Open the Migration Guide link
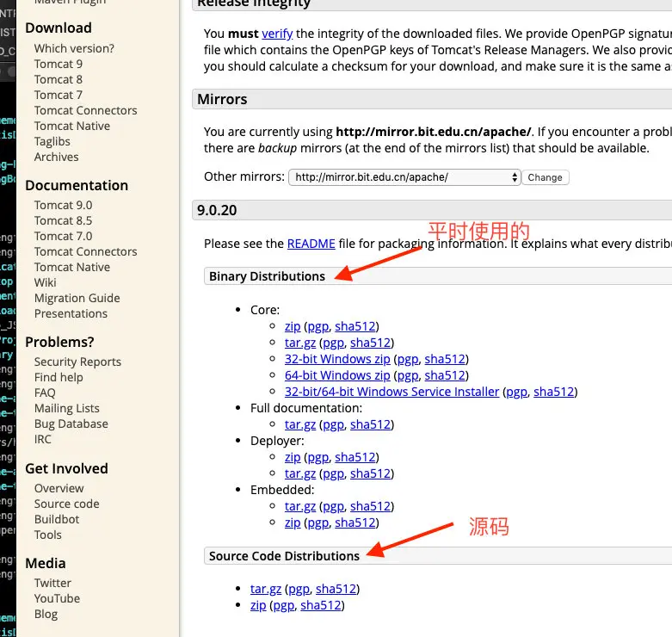Viewport: 672px width, 637px height. click(x=77, y=298)
